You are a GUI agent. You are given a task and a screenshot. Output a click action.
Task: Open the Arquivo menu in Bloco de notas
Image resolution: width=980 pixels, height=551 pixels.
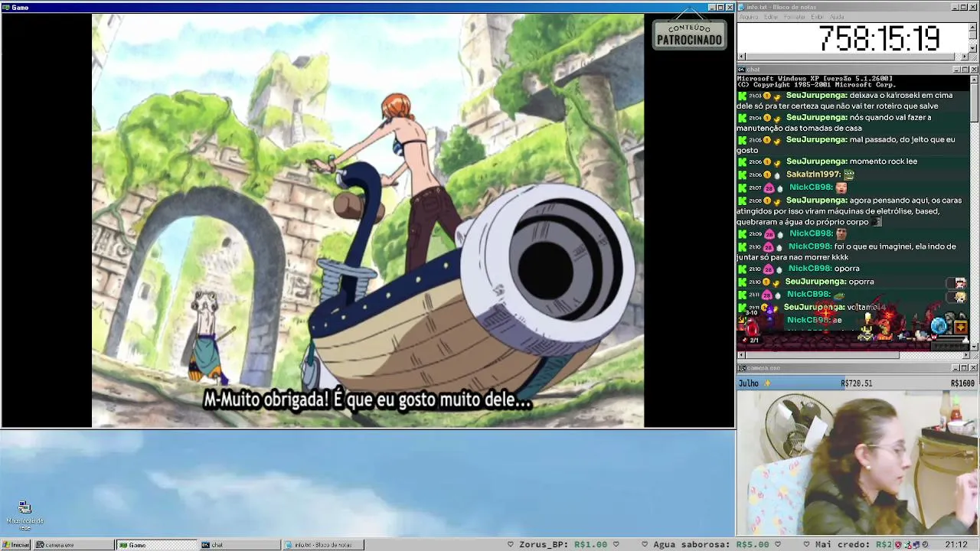pyautogui.click(x=749, y=17)
